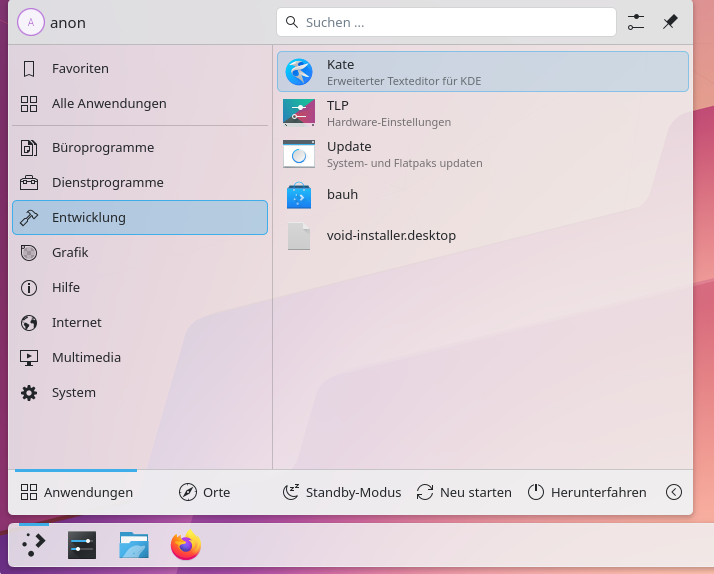Pin the launcher menu open
Image resolution: width=714 pixels, height=574 pixels.
point(670,22)
